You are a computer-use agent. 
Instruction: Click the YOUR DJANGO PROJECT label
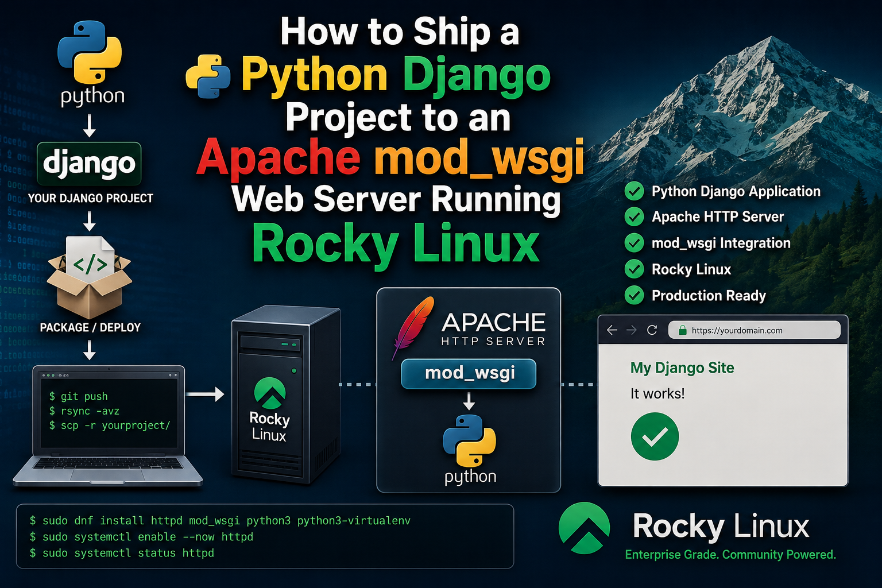pyautogui.click(x=91, y=199)
